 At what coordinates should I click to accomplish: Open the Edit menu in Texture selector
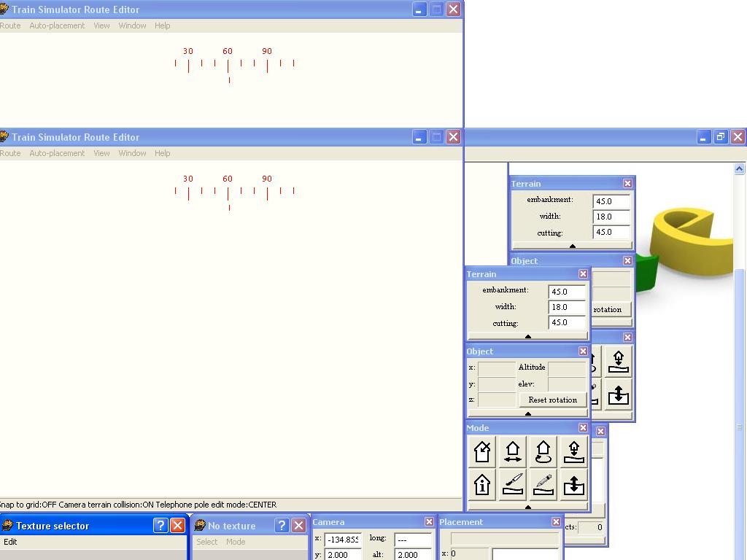10,542
